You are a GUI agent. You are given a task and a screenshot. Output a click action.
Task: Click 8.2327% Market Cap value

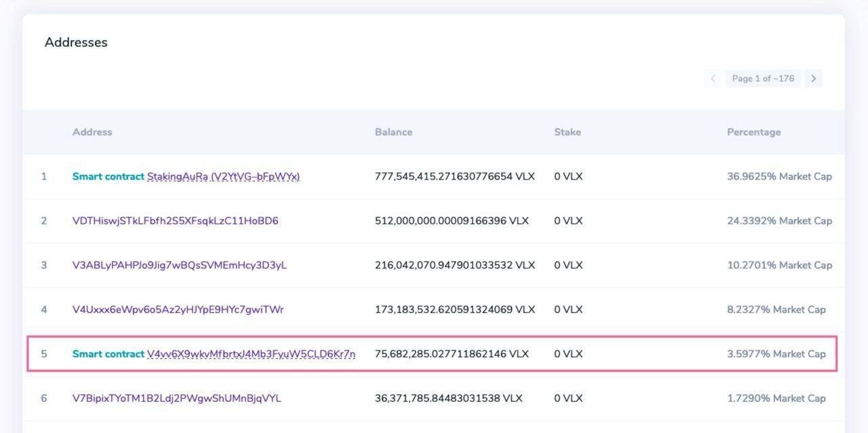click(776, 310)
